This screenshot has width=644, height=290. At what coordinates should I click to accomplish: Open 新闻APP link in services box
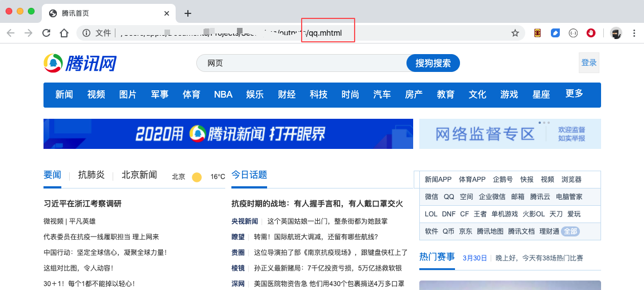438,180
